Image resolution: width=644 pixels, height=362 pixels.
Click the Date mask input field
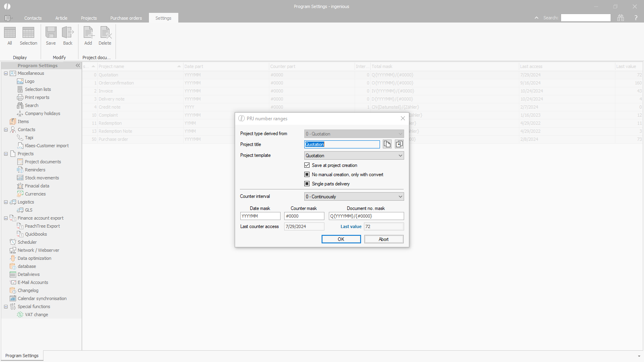pyautogui.click(x=260, y=216)
